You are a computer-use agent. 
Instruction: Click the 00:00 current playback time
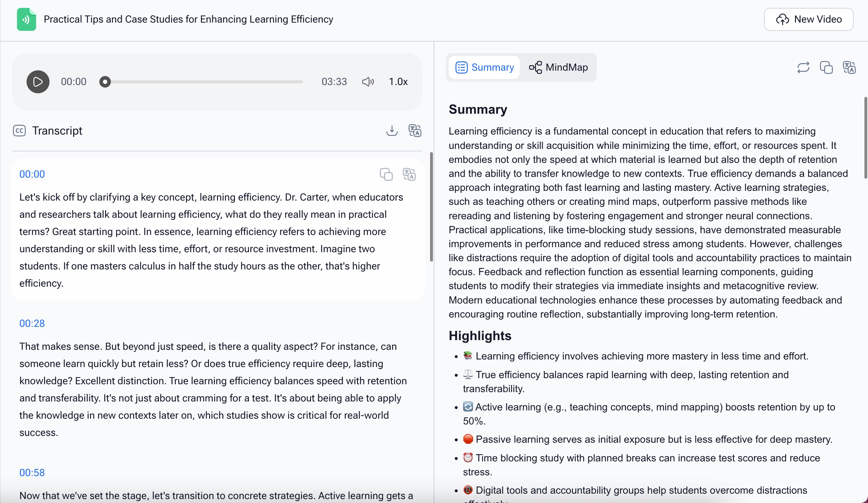pyautogui.click(x=74, y=82)
